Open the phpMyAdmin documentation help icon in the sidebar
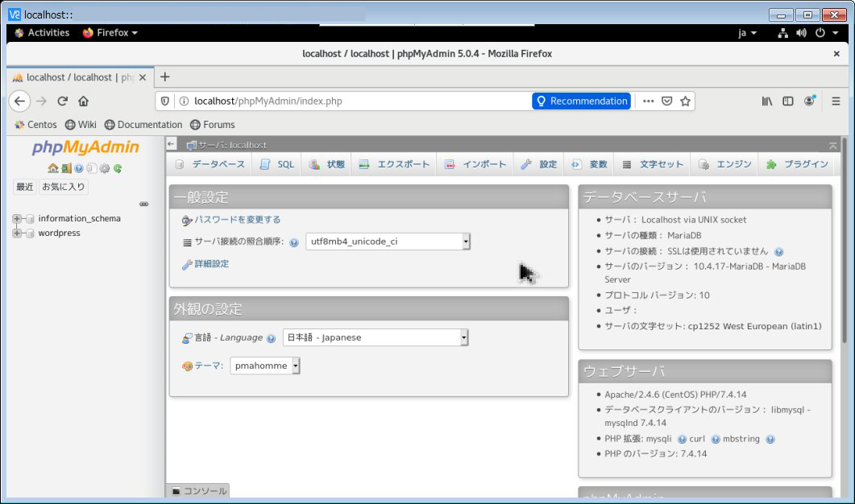The width and height of the screenshot is (855, 504). (79, 168)
